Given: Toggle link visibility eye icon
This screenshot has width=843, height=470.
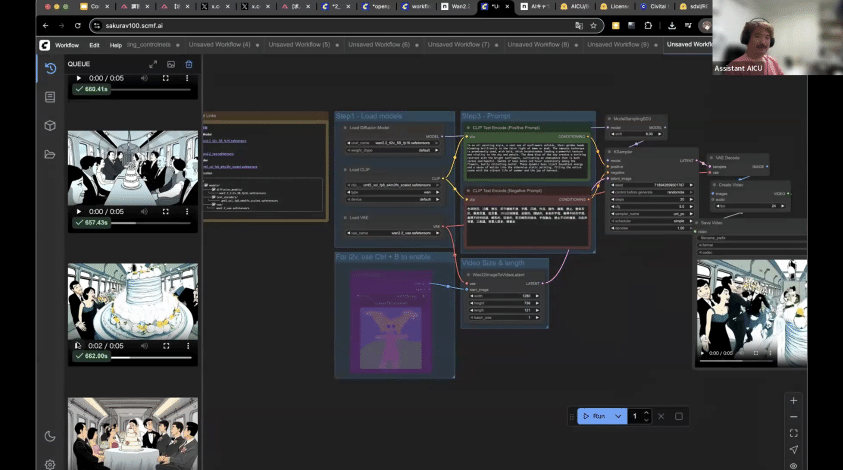Looking at the screenshot, I should (x=794, y=465).
